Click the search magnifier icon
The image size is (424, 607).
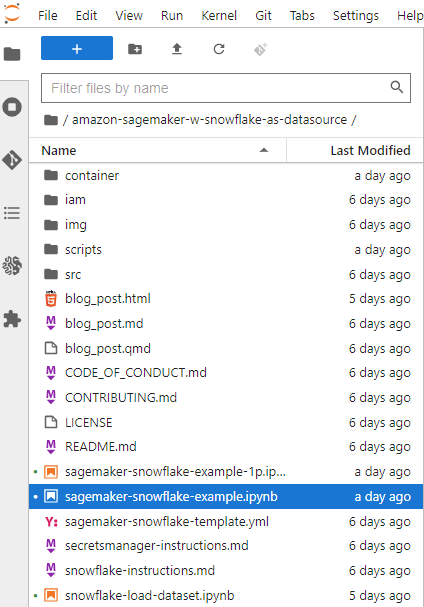397,87
